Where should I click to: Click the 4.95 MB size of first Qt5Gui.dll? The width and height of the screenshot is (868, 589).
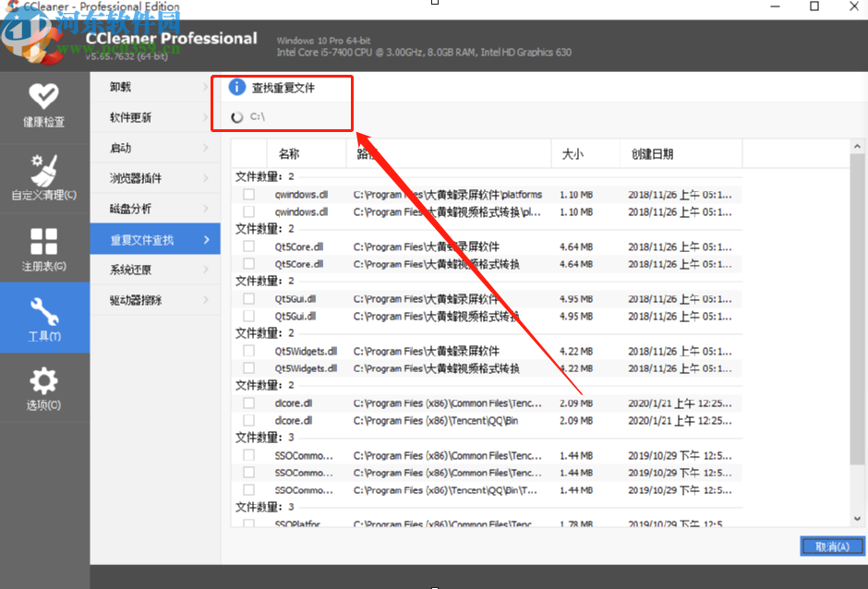(576, 299)
